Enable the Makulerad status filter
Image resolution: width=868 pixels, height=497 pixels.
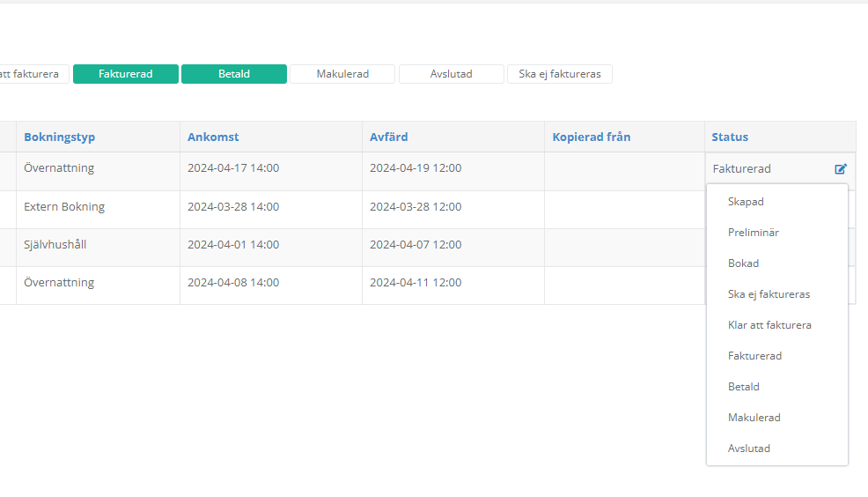pos(342,74)
